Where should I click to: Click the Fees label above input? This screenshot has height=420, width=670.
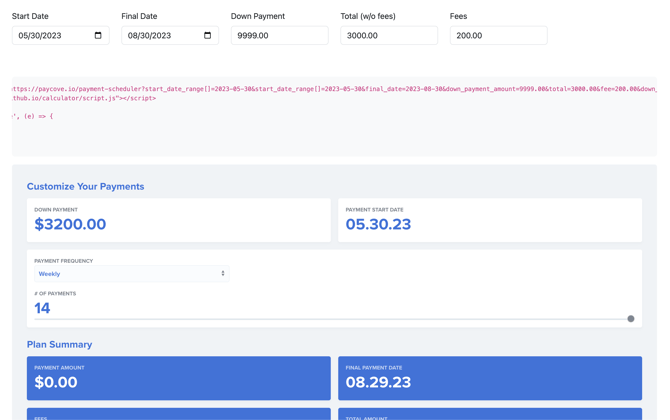[x=458, y=16]
